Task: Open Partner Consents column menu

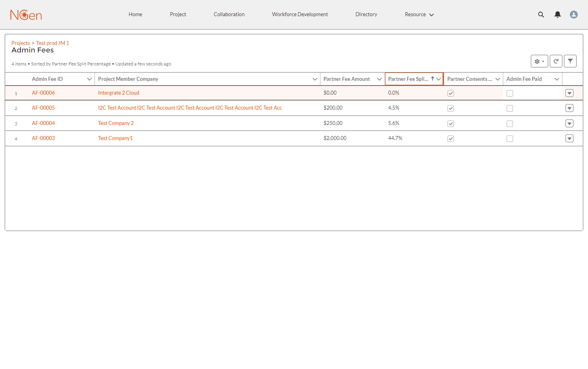Action: coord(498,79)
